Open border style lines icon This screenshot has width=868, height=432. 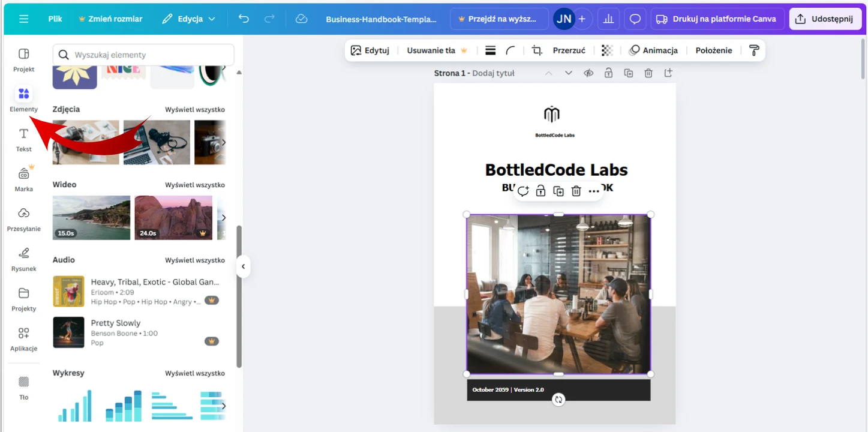[x=490, y=50]
